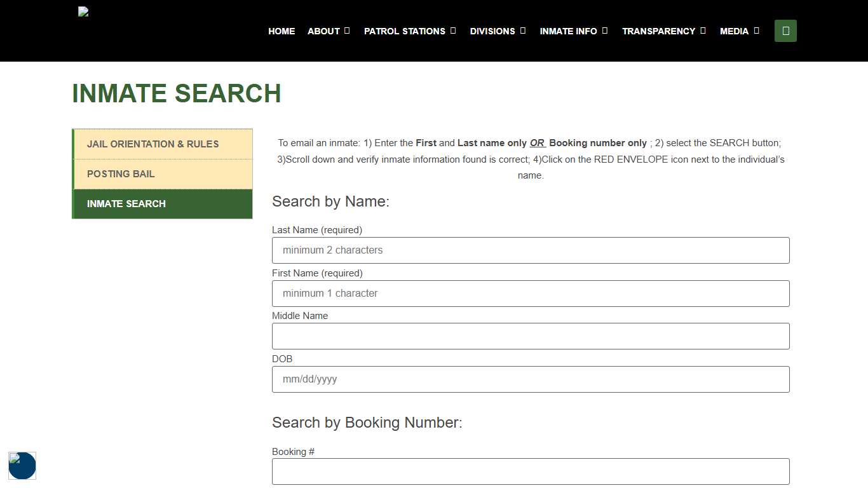Screen dimensions: 868x488
Task: Click the Booking # input box
Action: coord(531,471)
